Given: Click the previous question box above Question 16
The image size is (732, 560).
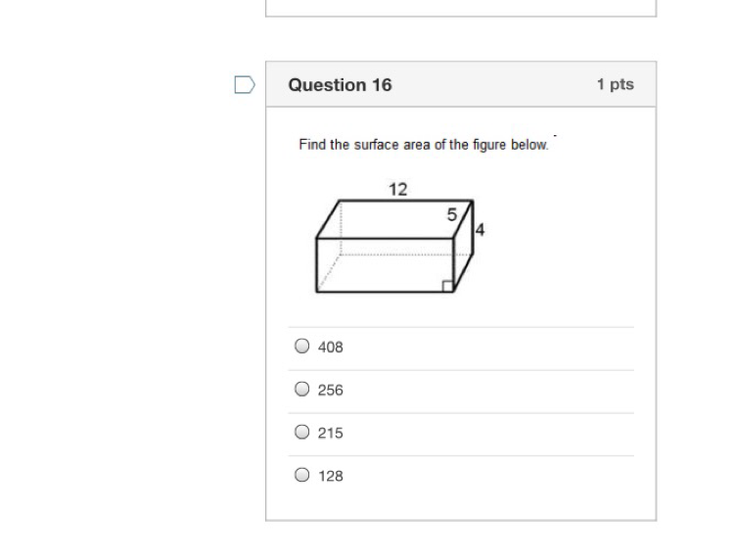Looking at the screenshot, I should (x=460, y=8).
